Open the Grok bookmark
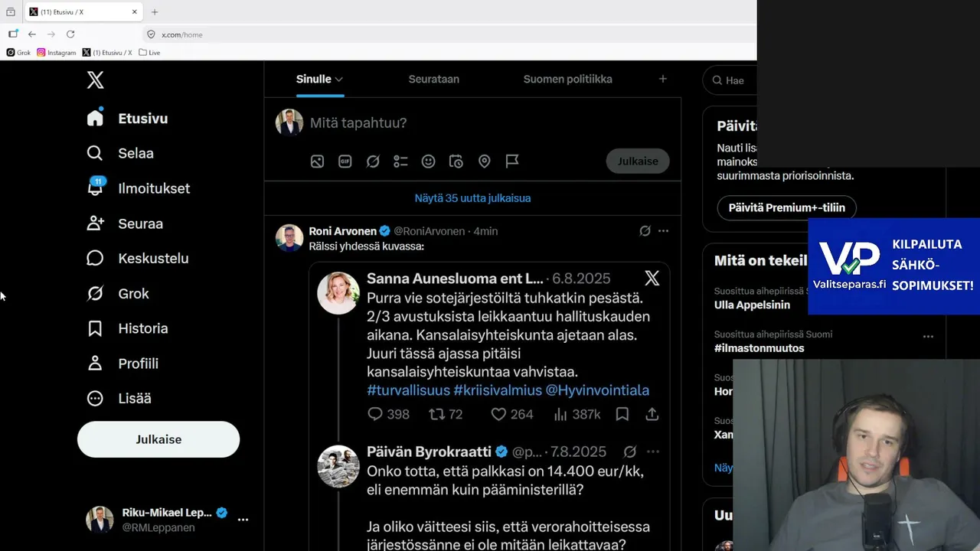 pos(18,53)
